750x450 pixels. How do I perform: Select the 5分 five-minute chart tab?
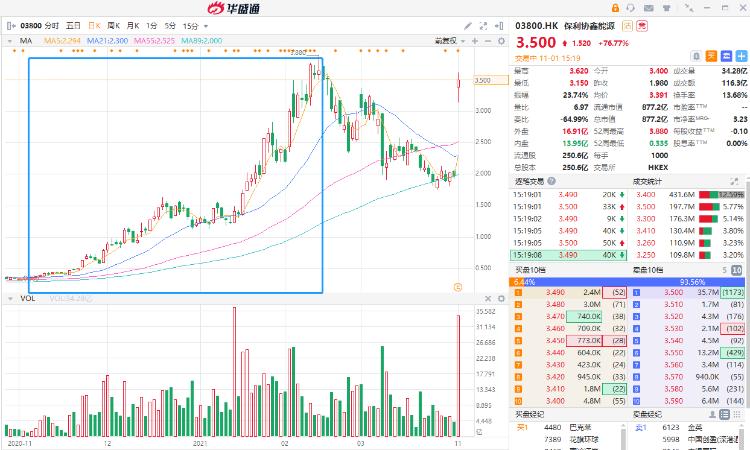(x=170, y=26)
